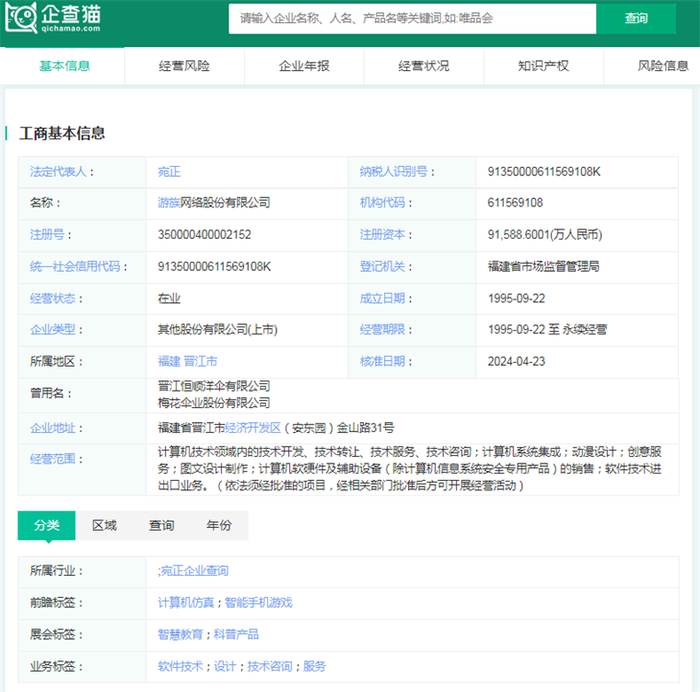Select the 经营状况 tab
700x692 pixels.
(x=424, y=66)
